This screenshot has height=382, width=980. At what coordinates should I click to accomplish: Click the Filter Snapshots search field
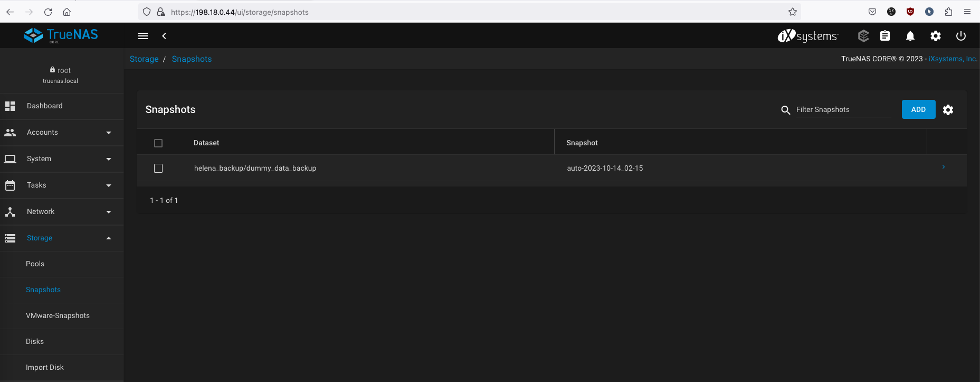coord(843,109)
